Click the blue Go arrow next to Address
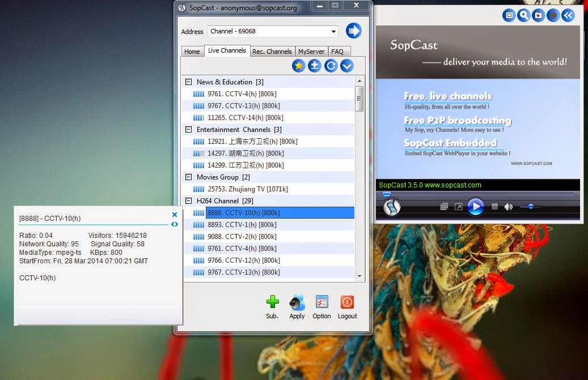This screenshot has width=588, height=380. 353,31
